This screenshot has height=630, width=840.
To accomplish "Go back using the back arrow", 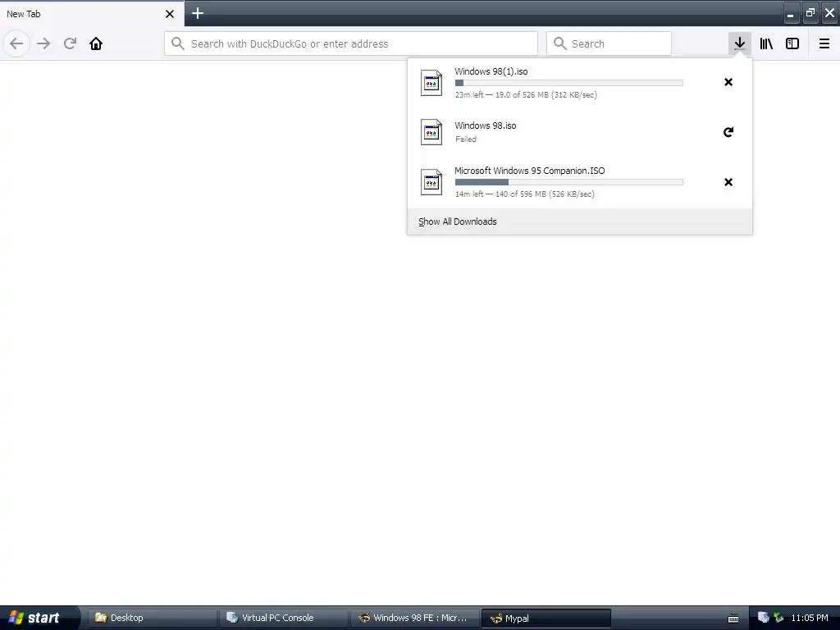I will click(x=16, y=43).
